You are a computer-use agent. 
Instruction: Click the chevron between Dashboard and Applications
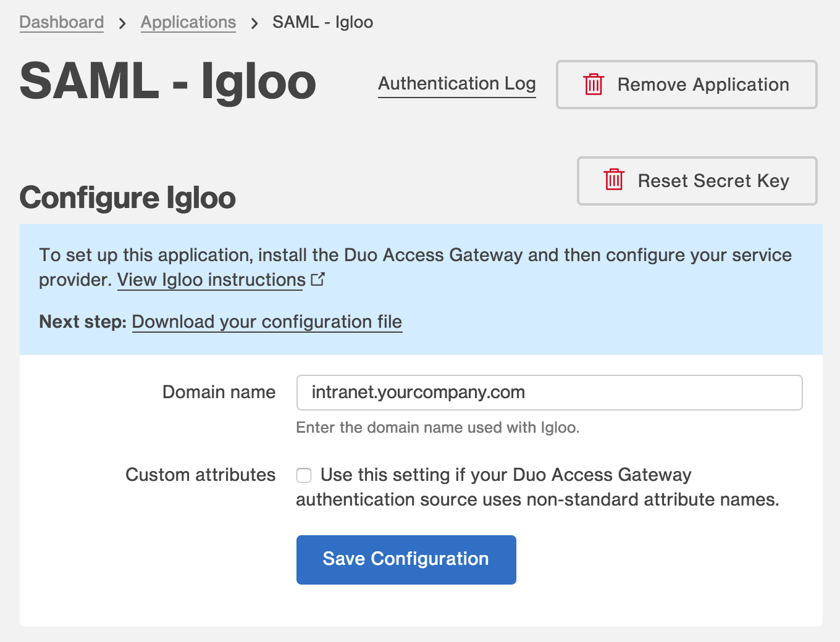pos(122,22)
